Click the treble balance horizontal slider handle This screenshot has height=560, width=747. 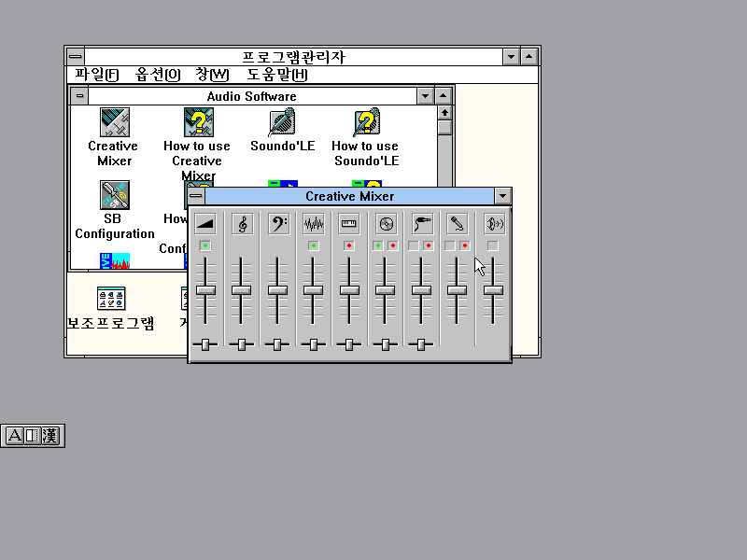pos(242,344)
